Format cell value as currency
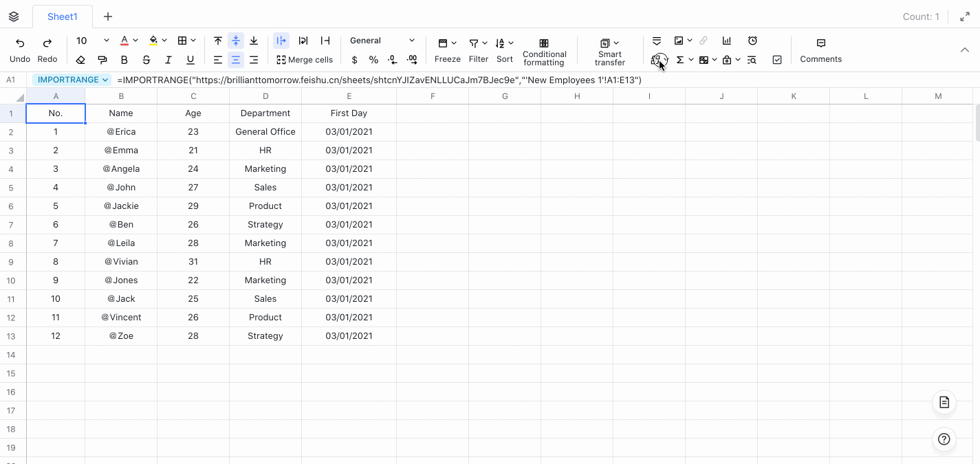 (x=354, y=60)
